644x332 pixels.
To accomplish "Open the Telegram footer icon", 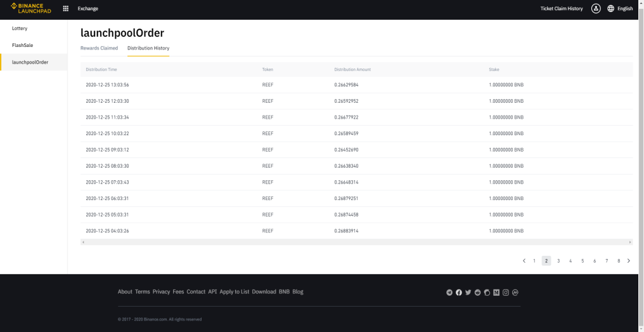I will 449,293.
